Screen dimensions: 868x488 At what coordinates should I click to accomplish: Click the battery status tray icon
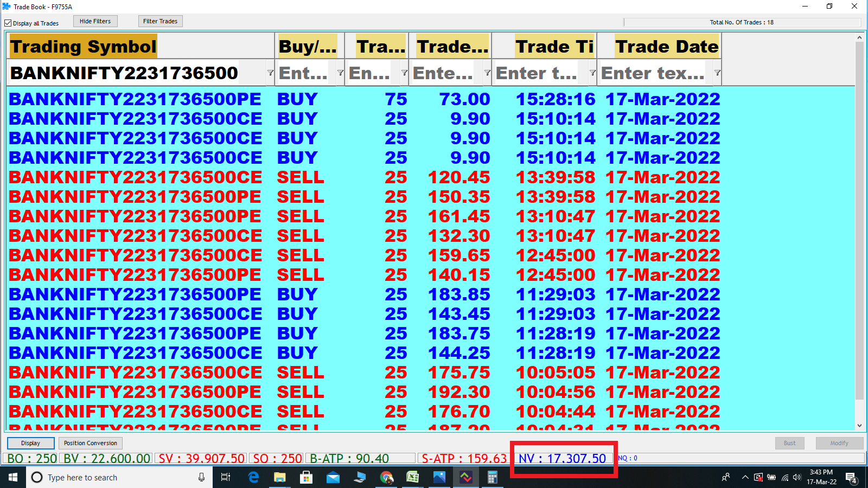[x=771, y=477]
